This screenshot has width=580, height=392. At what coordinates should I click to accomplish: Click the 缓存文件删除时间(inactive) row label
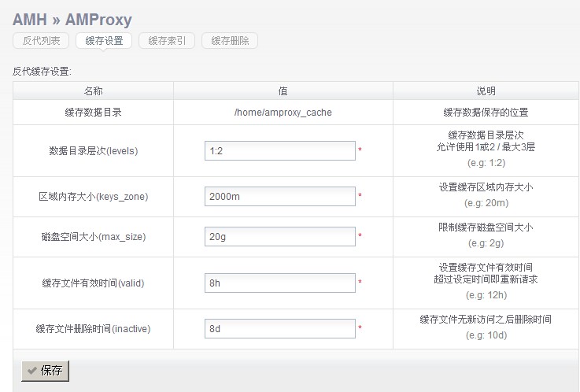pos(93,328)
